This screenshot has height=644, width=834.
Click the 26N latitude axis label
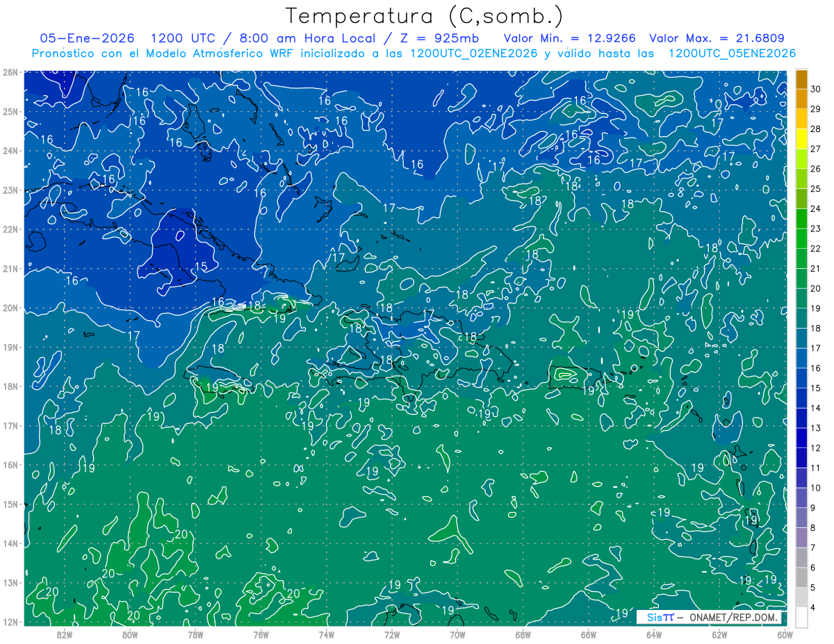(10, 72)
